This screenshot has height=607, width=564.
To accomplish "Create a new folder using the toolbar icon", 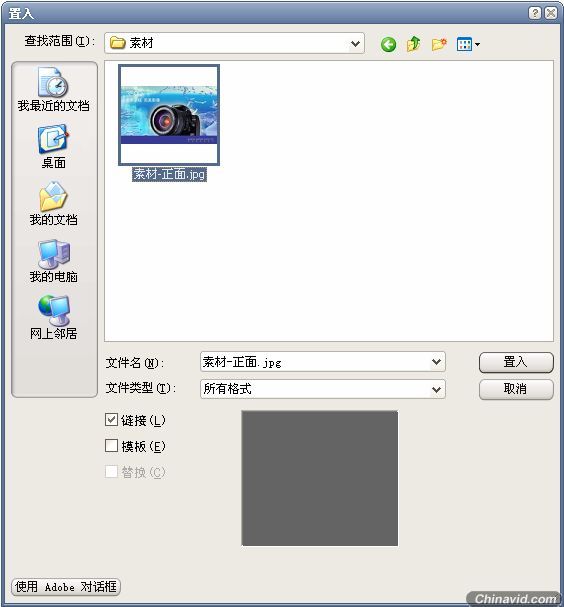I will click(439, 44).
